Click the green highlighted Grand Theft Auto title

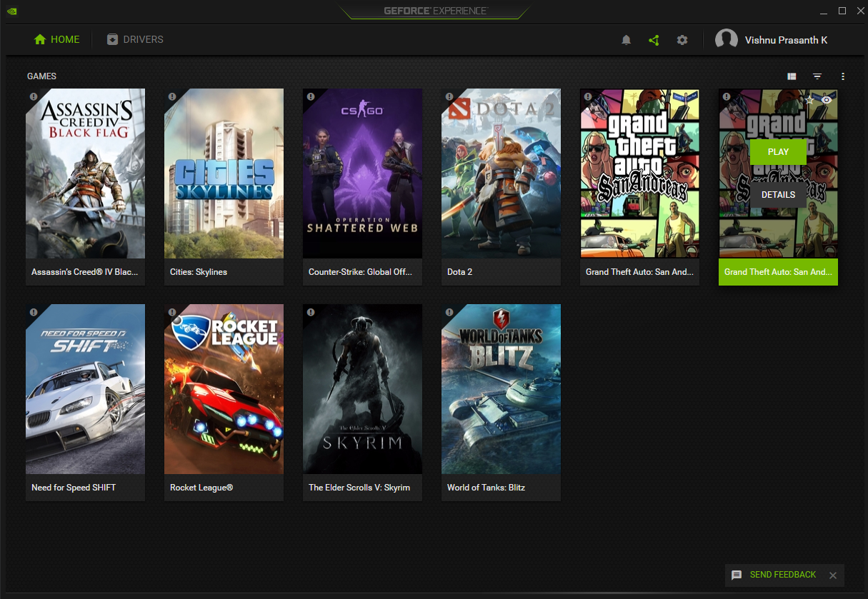pyautogui.click(x=778, y=272)
